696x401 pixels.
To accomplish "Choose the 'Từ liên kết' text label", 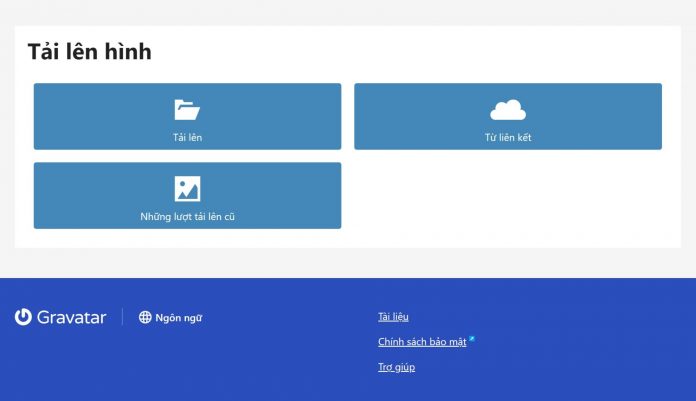I will click(x=508, y=137).
